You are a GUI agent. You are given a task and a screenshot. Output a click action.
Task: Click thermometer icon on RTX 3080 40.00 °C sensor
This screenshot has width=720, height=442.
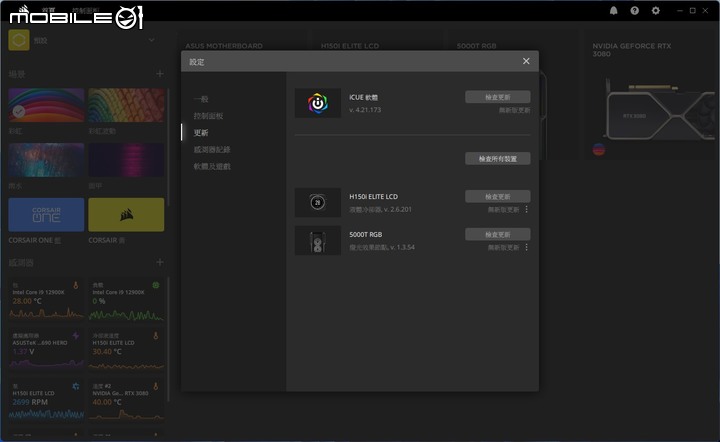156,386
